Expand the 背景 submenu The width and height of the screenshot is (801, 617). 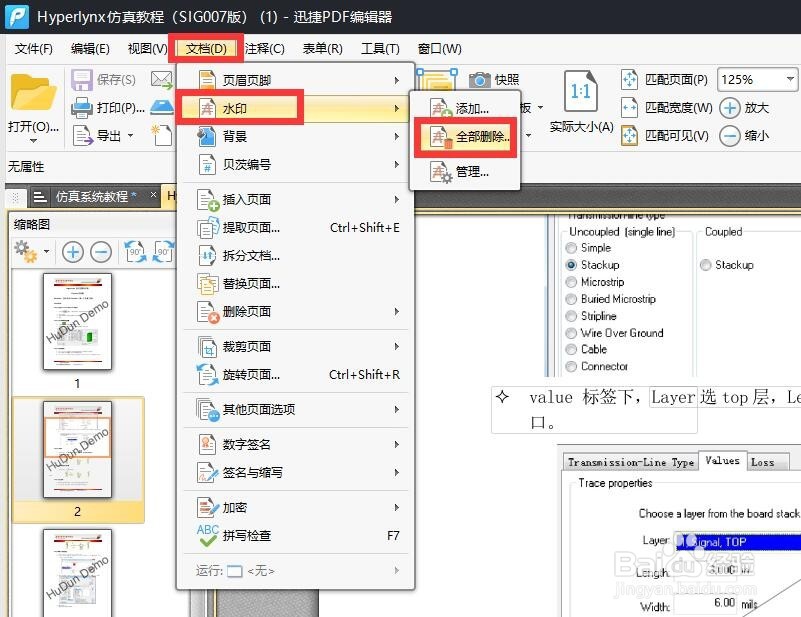point(295,136)
